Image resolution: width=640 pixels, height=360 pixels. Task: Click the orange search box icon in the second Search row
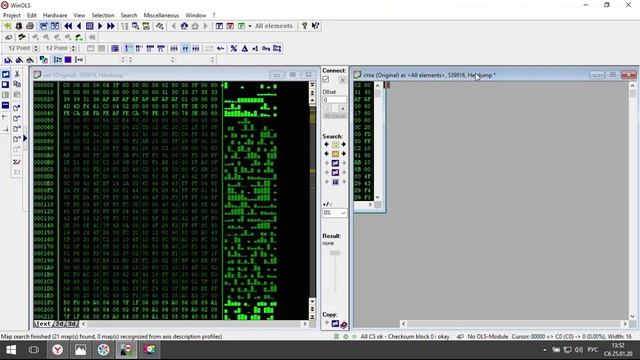click(x=335, y=154)
